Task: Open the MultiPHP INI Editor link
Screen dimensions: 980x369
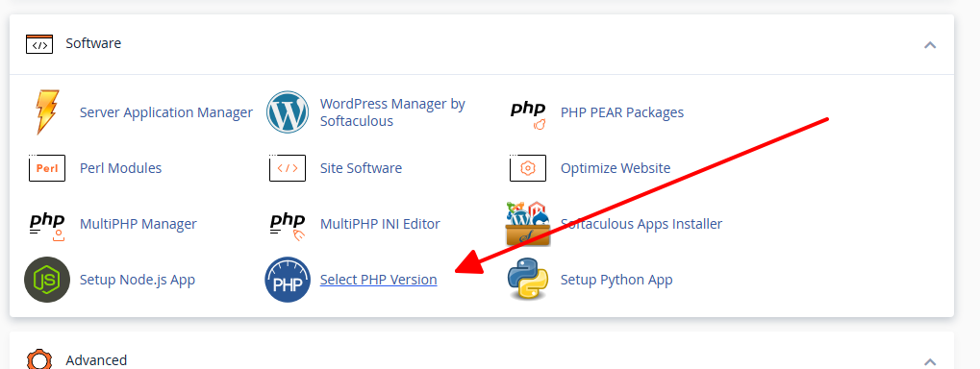Action: pos(380,224)
